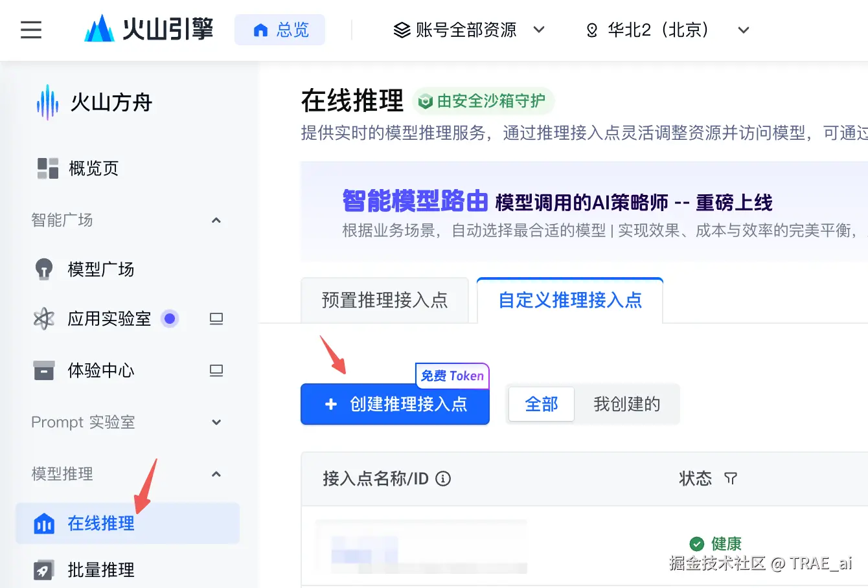This screenshot has width=868, height=588.
Task: Collapse the 智能广场 section
Action: click(x=216, y=220)
